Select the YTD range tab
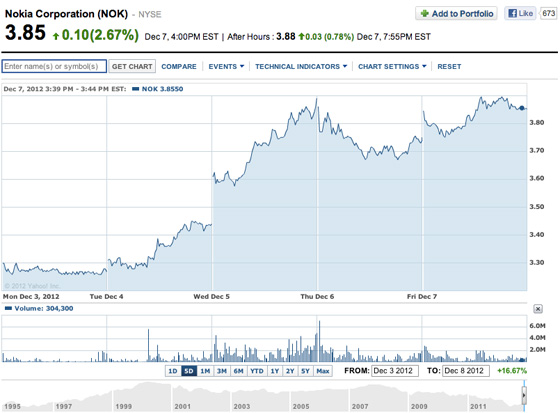Viewport: 560px width, 413px height. click(257, 371)
